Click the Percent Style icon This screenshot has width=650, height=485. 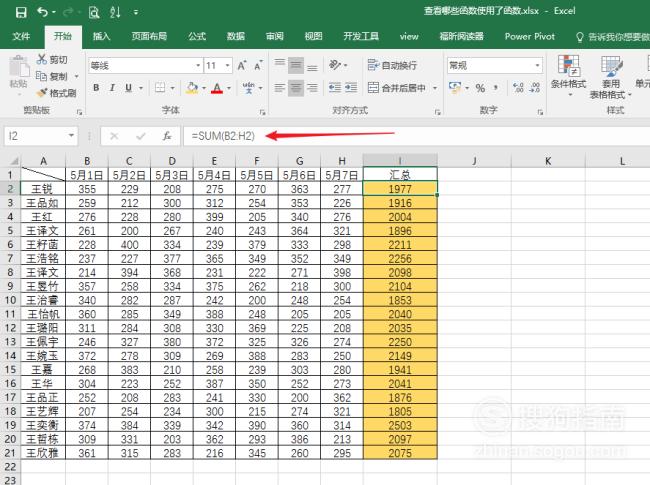pyautogui.click(x=480, y=88)
